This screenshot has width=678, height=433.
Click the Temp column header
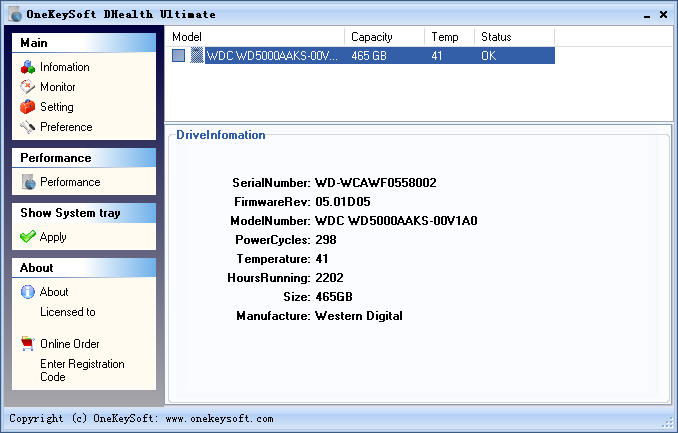[449, 37]
